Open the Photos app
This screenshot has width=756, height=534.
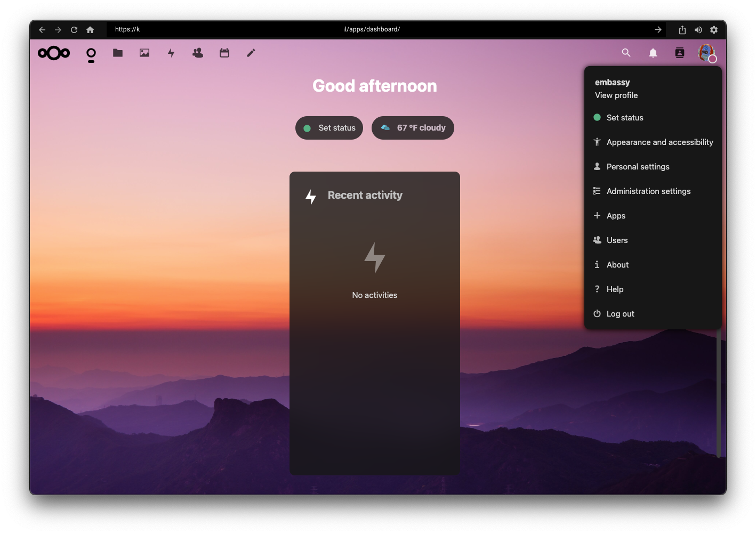pyautogui.click(x=144, y=53)
